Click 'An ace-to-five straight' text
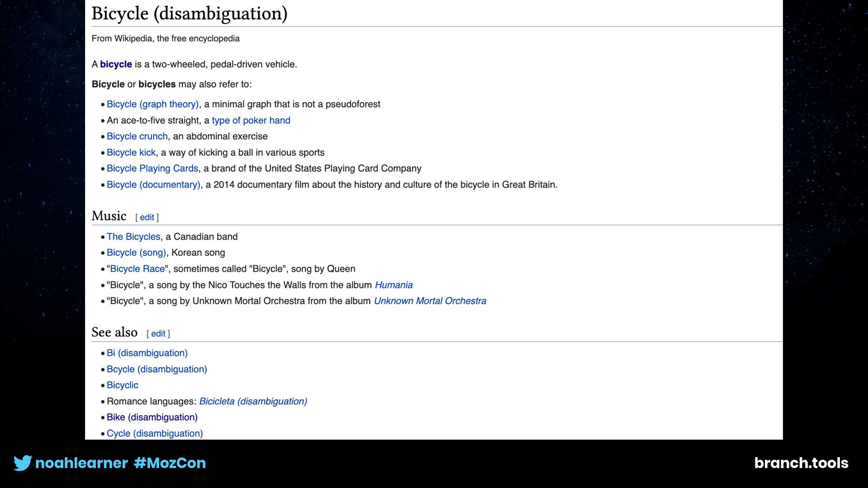 (153, 120)
